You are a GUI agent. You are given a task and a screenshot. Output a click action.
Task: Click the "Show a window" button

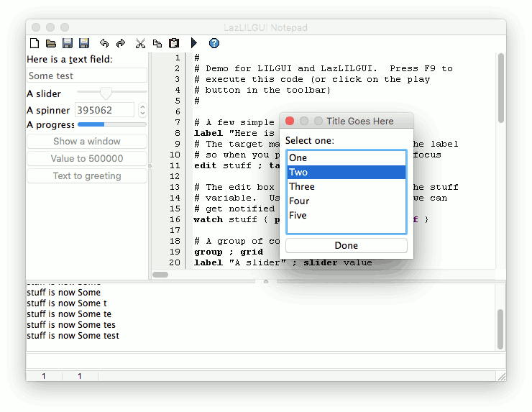click(87, 142)
